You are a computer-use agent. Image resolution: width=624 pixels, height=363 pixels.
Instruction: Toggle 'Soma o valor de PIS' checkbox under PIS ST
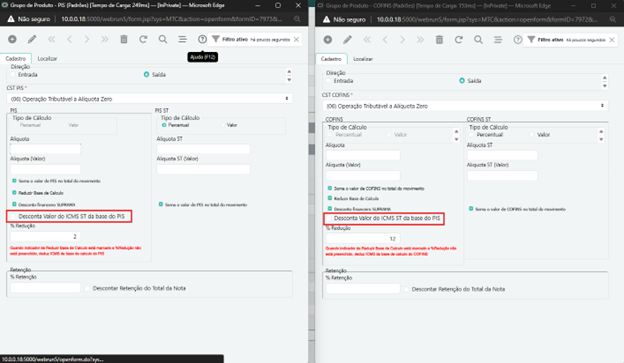(161, 204)
